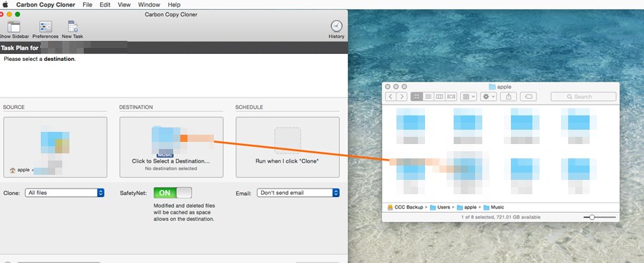Open the Help menu

pyautogui.click(x=174, y=4)
